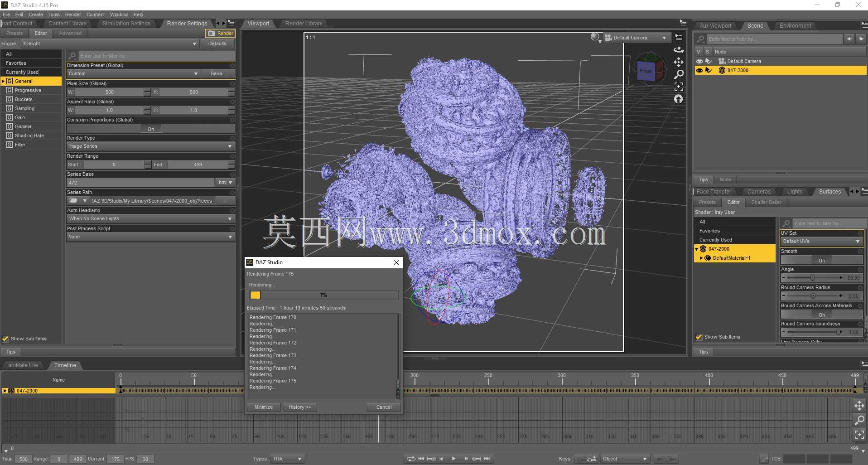Uncheck Show Sub Items in Render Settings

(5, 339)
